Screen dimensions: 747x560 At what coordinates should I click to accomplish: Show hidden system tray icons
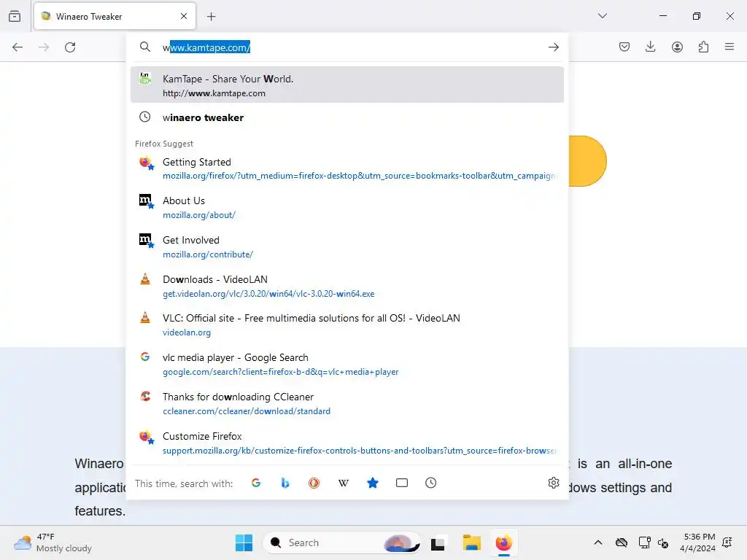[598, 542]
